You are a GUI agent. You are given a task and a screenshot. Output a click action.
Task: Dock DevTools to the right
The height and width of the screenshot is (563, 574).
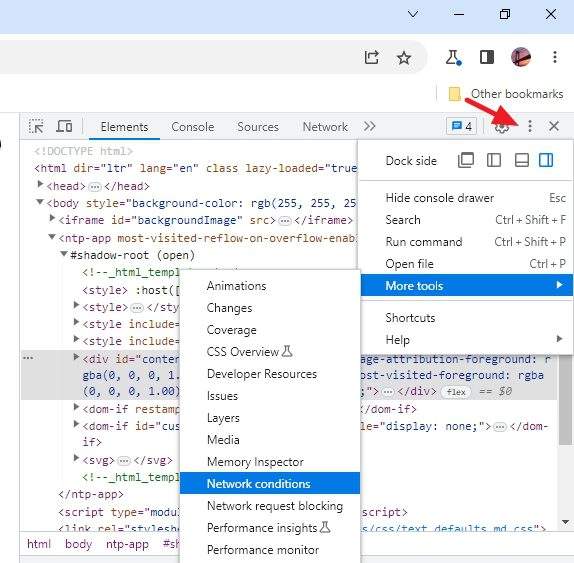coord(546,160)
